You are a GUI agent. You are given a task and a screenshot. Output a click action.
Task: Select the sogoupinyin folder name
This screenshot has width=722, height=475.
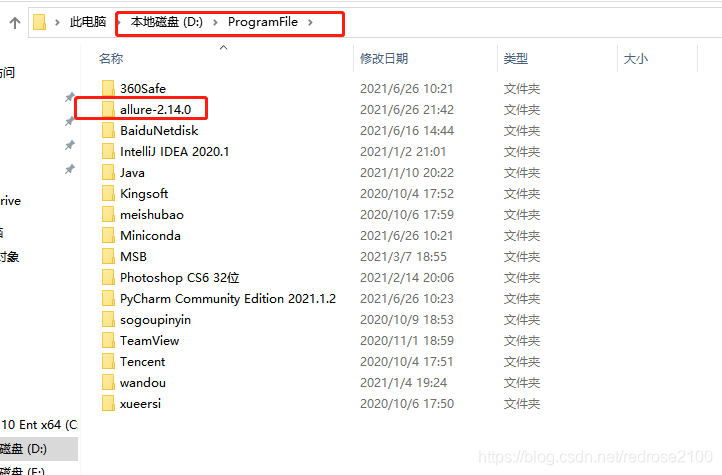pyautogui.click(x=156, y=320)
